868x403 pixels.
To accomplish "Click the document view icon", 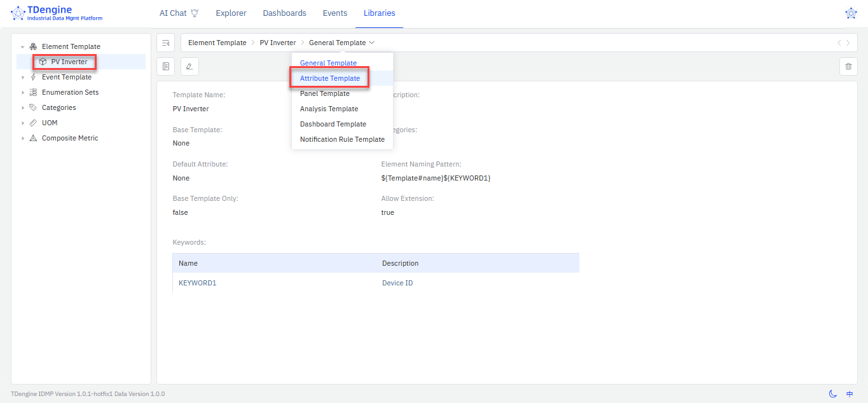I will click(166, 66).
